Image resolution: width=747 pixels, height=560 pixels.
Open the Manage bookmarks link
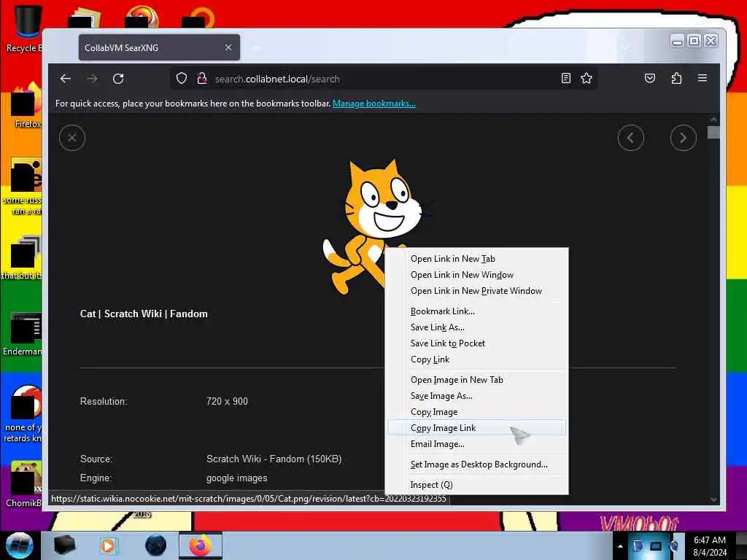point(374,104)
